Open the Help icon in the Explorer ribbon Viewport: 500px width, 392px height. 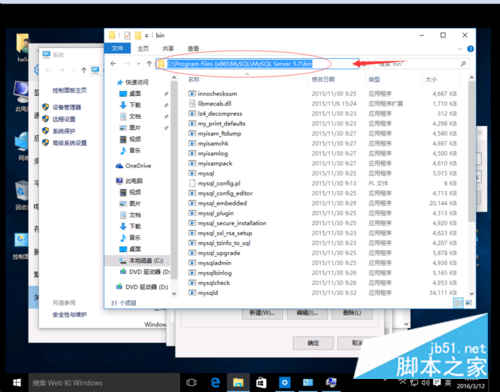tap(470, 49)
